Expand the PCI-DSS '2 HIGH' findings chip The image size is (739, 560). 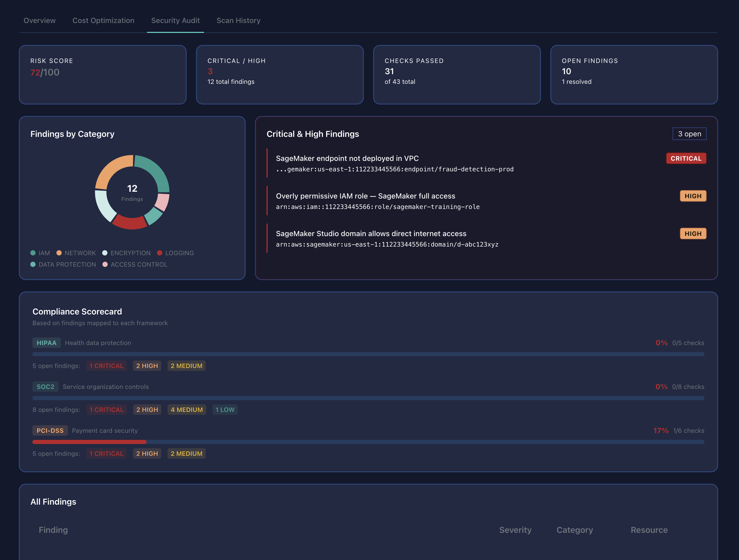tap(147, 453)
